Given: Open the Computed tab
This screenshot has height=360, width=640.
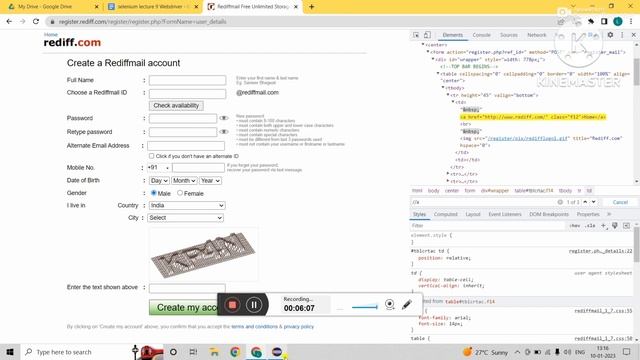Looking at the screenshot, I should pyautogui.click(x=446, y=214).
